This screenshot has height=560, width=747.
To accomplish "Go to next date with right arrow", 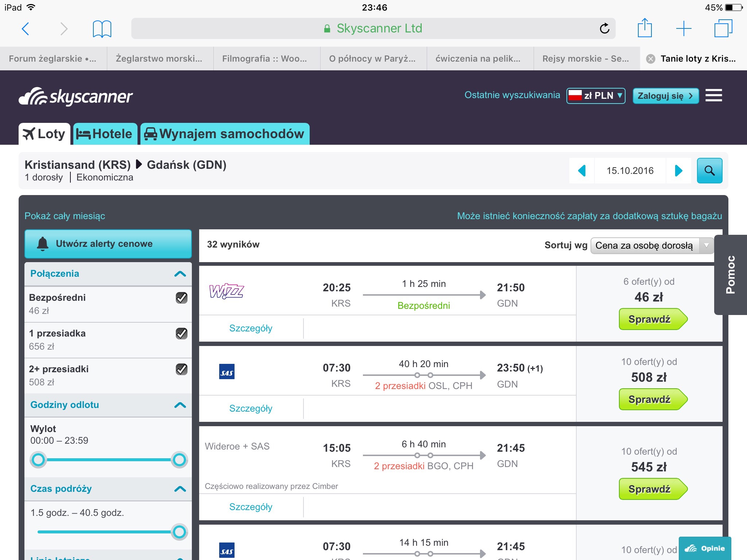I will click(x=678, y=171).
